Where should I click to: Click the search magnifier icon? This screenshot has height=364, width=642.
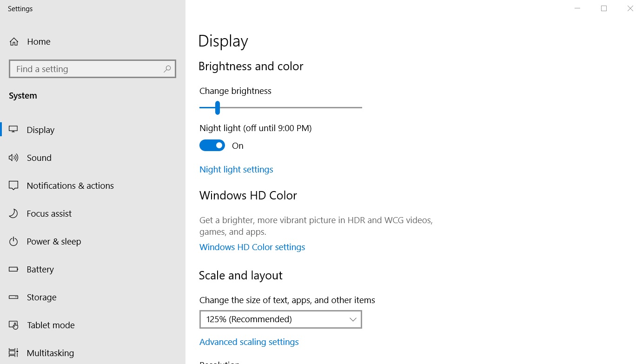coord(167,69)
